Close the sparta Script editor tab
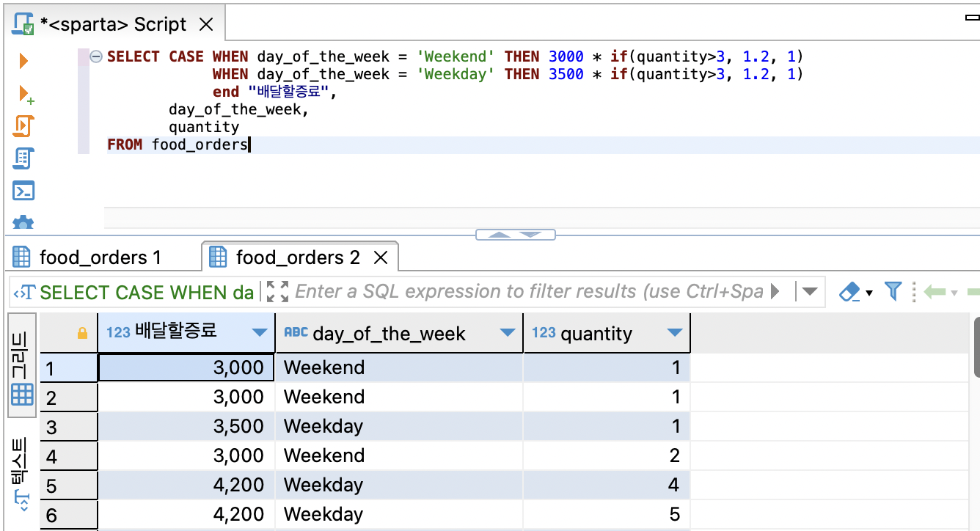The width and height of the screenshot is (980, 531). coord(207,24)
